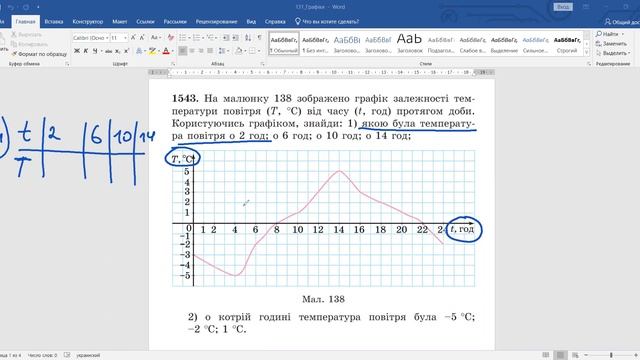The width and height of the screenshot is (640, 360).
Task: Open the Главная ribbon tab
Action: point(25,22)
